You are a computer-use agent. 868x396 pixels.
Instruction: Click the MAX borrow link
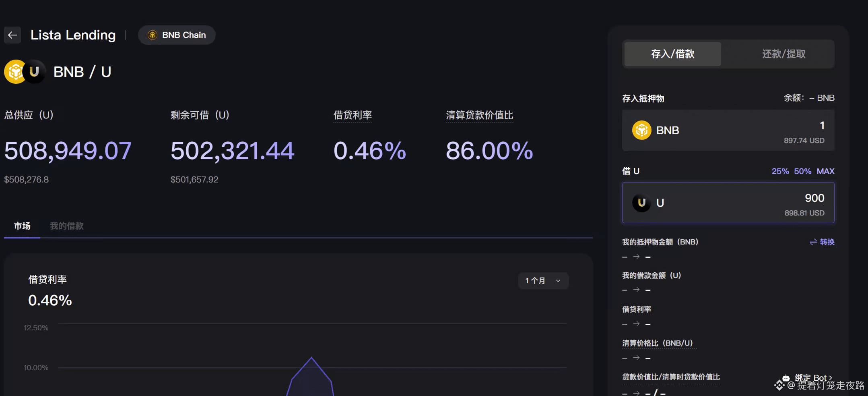pyautogui.click(x=825, y=171)
